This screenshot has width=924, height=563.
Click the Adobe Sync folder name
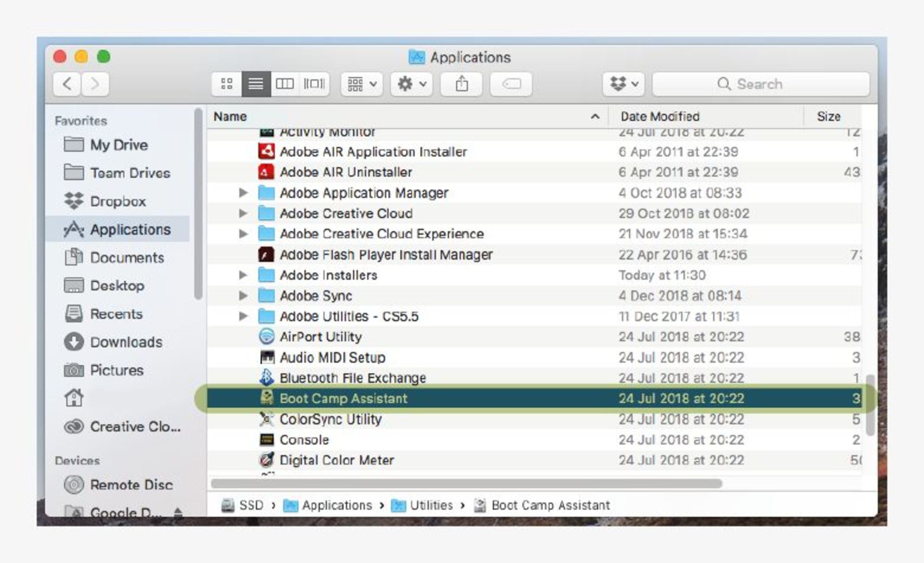(316, 296)
